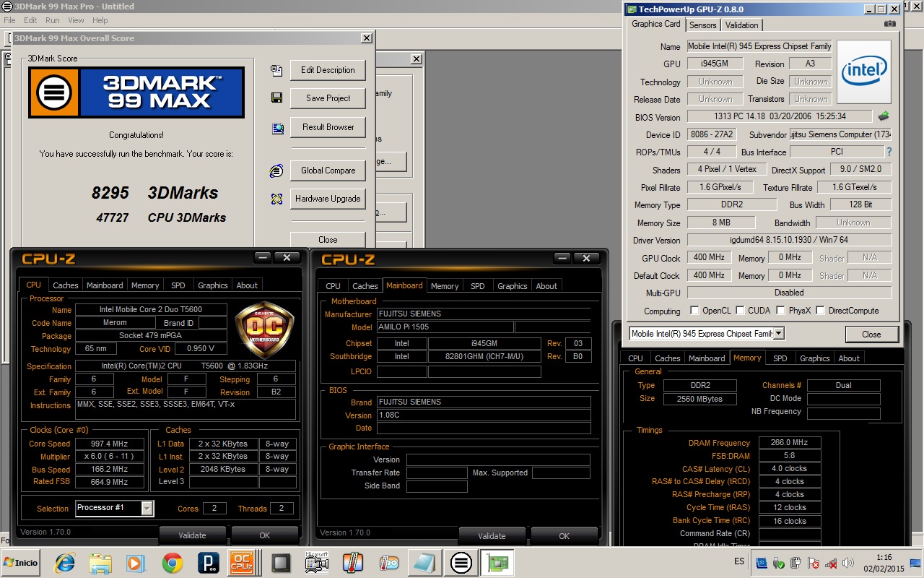Switch to Validation tab in GPU-Z

pyautogui.click(x=741, y=25)
